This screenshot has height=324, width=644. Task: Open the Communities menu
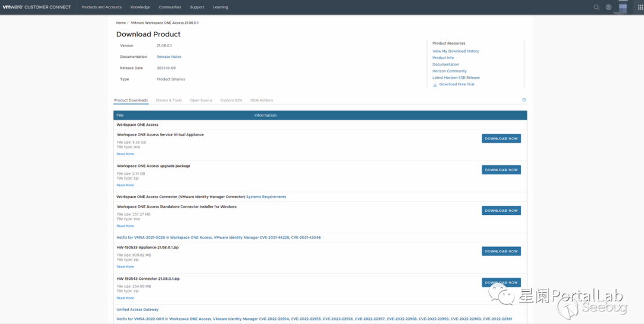pos(170,7)
